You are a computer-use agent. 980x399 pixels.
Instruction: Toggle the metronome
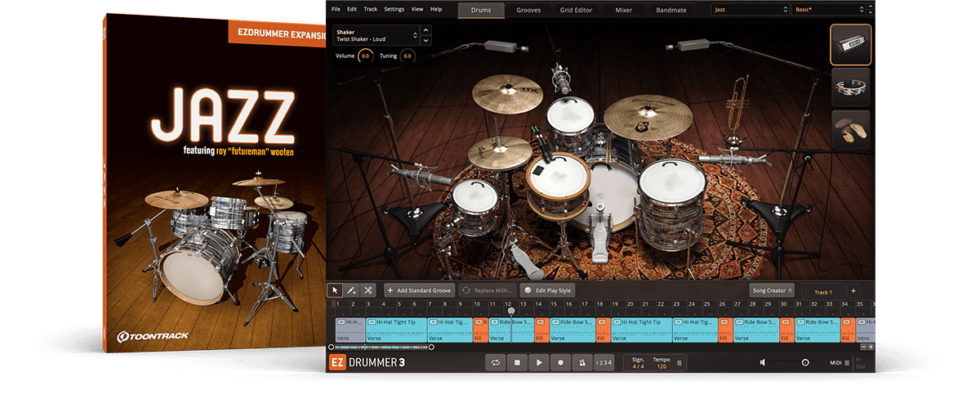[x=581, y=362]
